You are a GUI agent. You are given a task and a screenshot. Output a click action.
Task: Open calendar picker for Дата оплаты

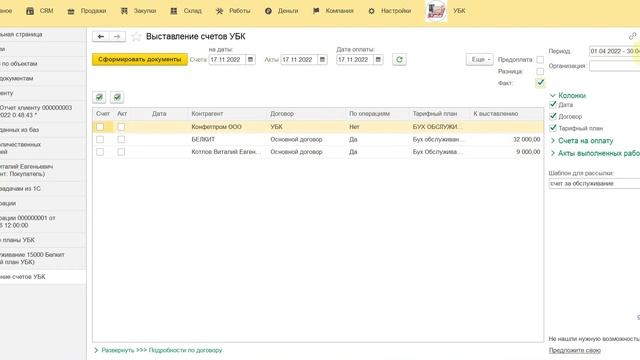coord(378,60)
